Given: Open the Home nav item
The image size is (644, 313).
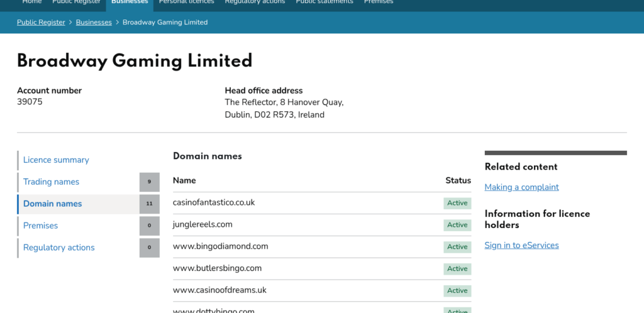Looking at the screenshot, I should click(31, 2).
